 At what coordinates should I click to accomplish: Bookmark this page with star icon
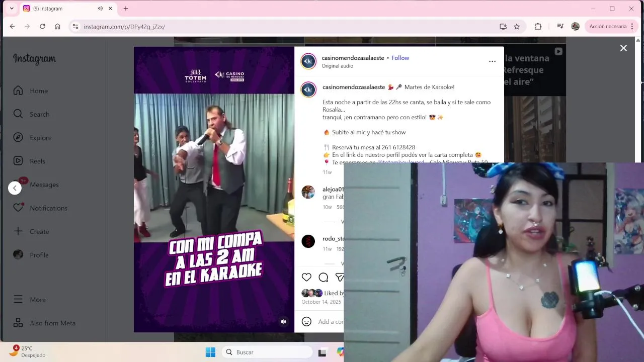pyautogui.click(x=517, y=27)
